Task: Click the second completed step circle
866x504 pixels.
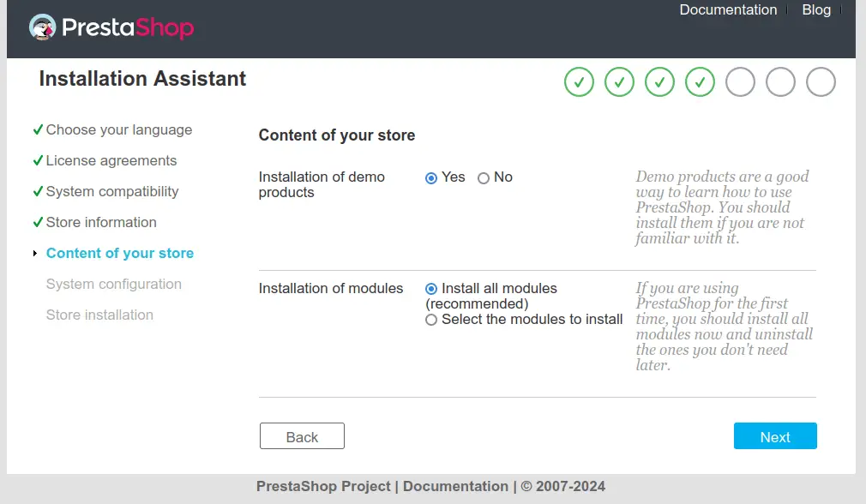Action: pos(619,82)
